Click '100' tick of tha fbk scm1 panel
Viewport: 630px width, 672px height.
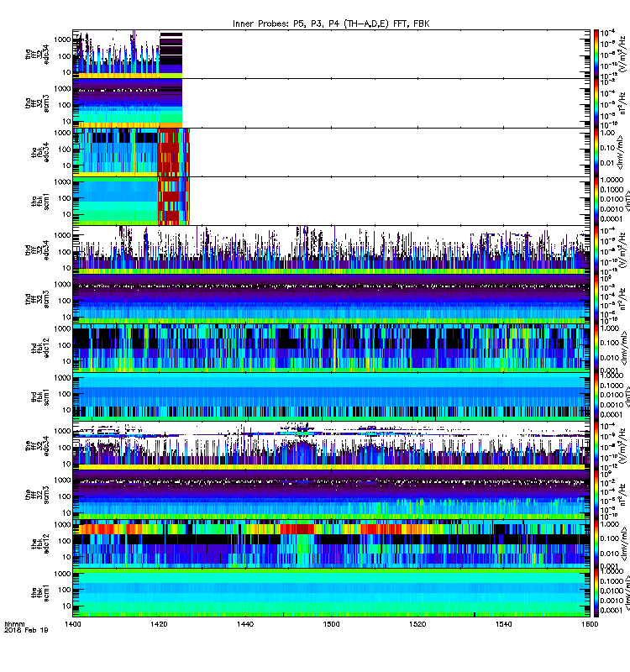click(65, 198)
